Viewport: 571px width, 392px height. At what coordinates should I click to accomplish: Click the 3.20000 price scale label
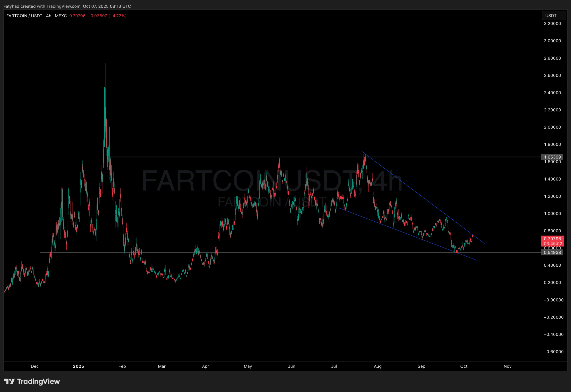coord(552,24)
